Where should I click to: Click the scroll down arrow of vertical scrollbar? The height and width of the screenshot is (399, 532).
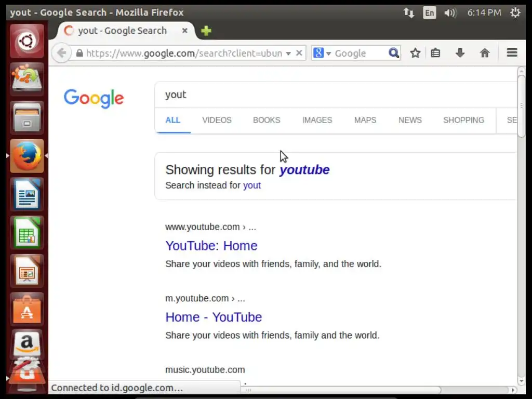tap(521, 381)
